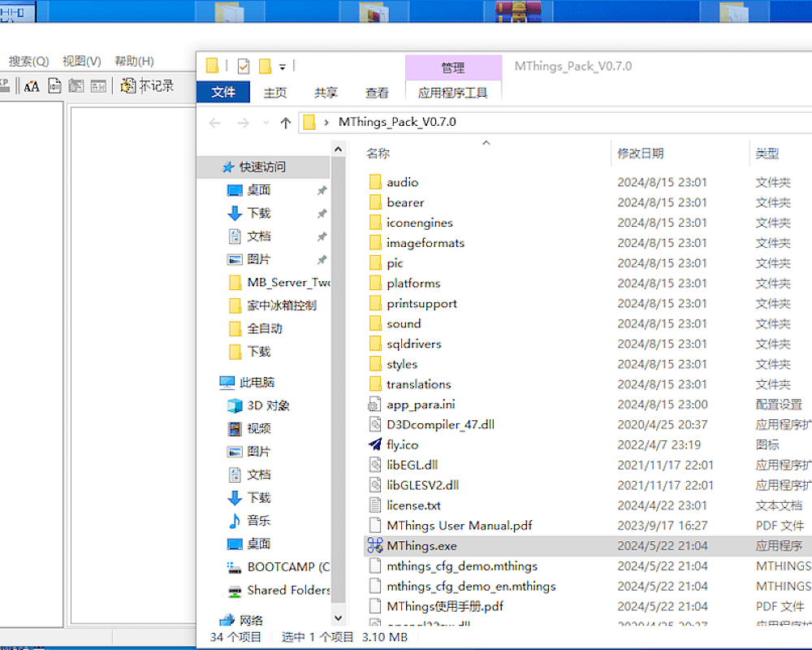The image size is (812, 650).
Task: Open the 文件 file menu tab
Action: (x=223, y=93)
